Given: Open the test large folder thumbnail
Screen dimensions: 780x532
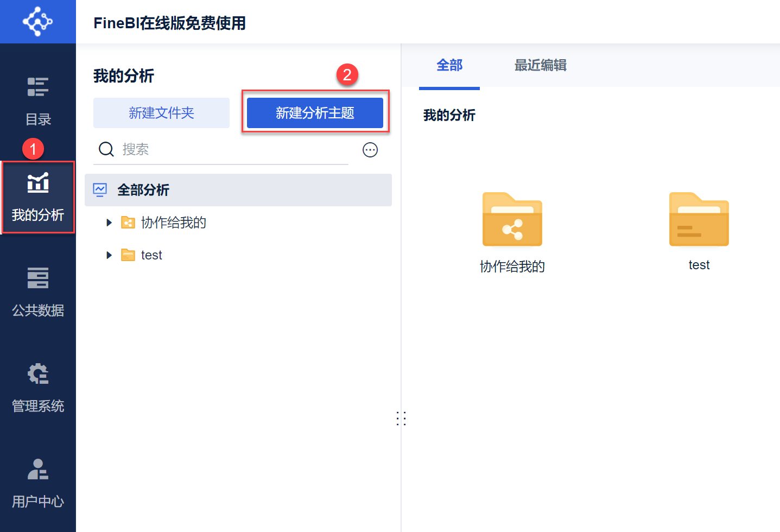Looking at the screenshot, I should pyautogui.click(x=699, y=219).
